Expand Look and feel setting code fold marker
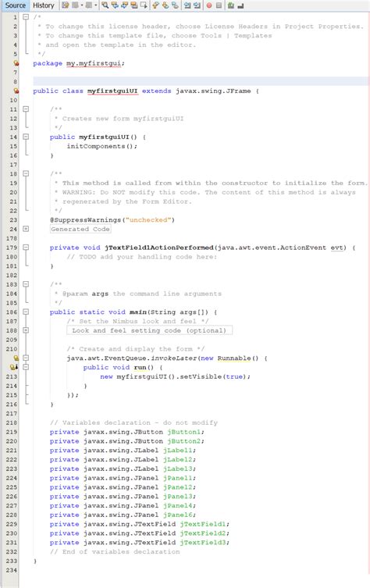This screenshot has width=370, height=588. point(26,330)
